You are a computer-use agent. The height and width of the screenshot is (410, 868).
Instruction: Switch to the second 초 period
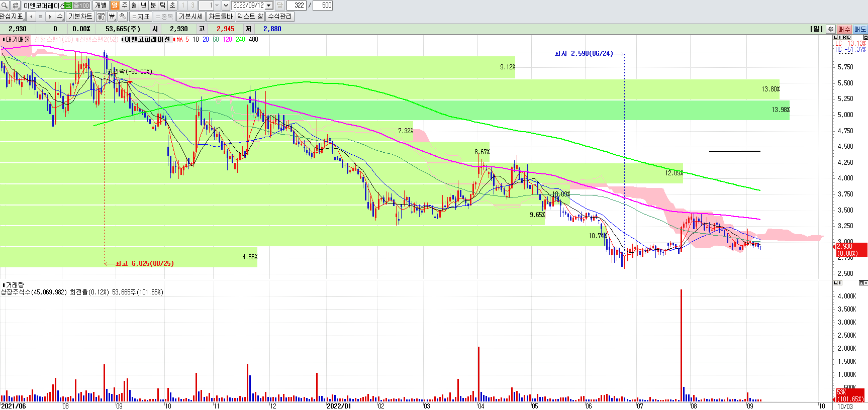172,5
